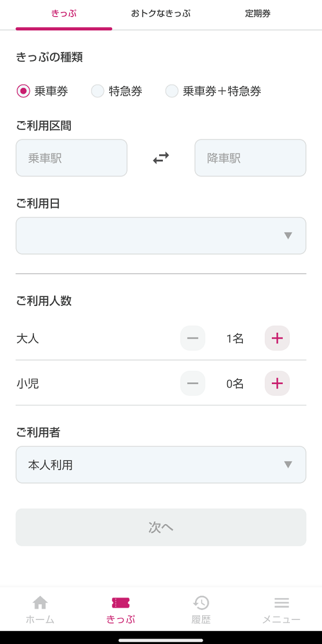Focus the 降車駅 input field
Viewport: 322px width, 644px height.
(x=250, y=158)
